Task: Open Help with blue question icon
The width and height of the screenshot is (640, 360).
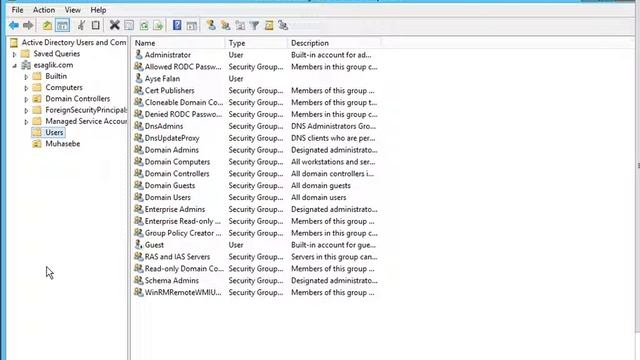Action: coord(177,25)
